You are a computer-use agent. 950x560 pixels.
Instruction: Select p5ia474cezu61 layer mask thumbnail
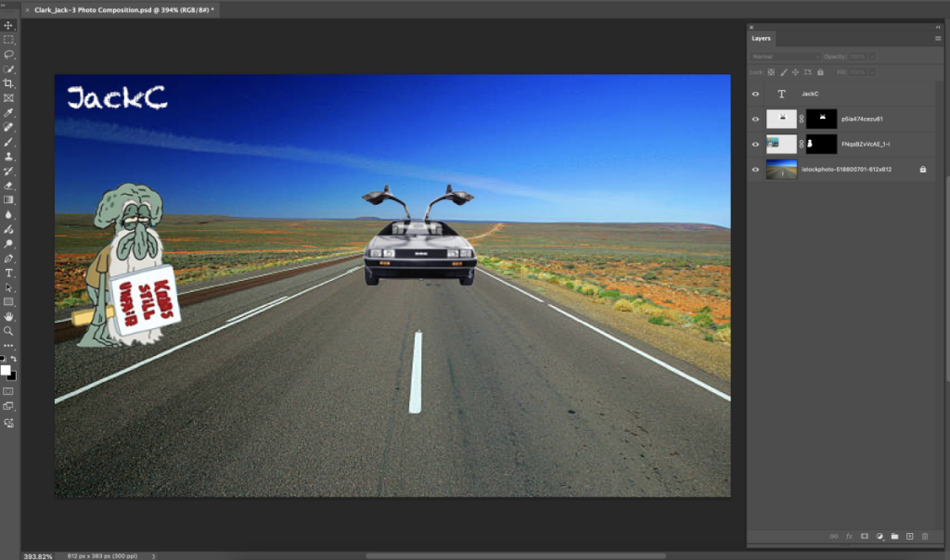click(822, 119)
